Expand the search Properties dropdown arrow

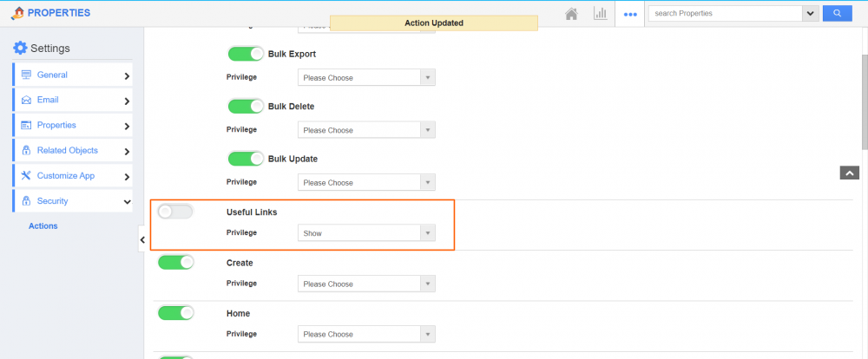pos(810,14)
